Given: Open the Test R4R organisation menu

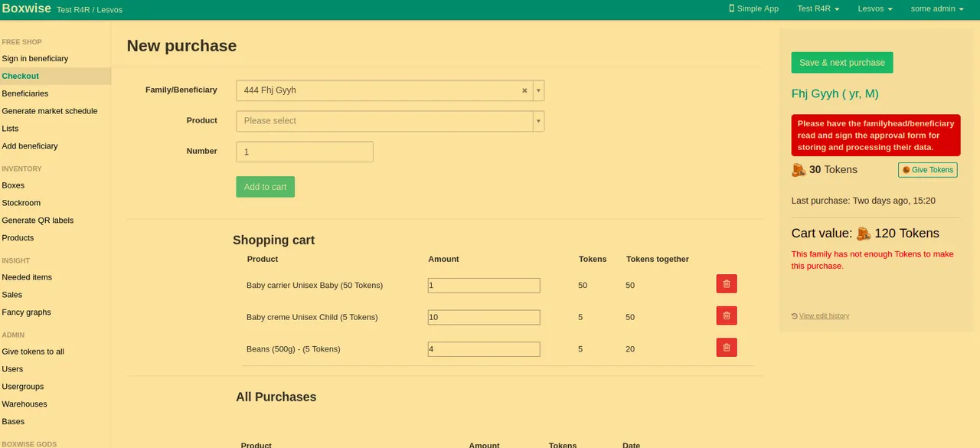Looking at the screenshot, I should coord(818,9).
